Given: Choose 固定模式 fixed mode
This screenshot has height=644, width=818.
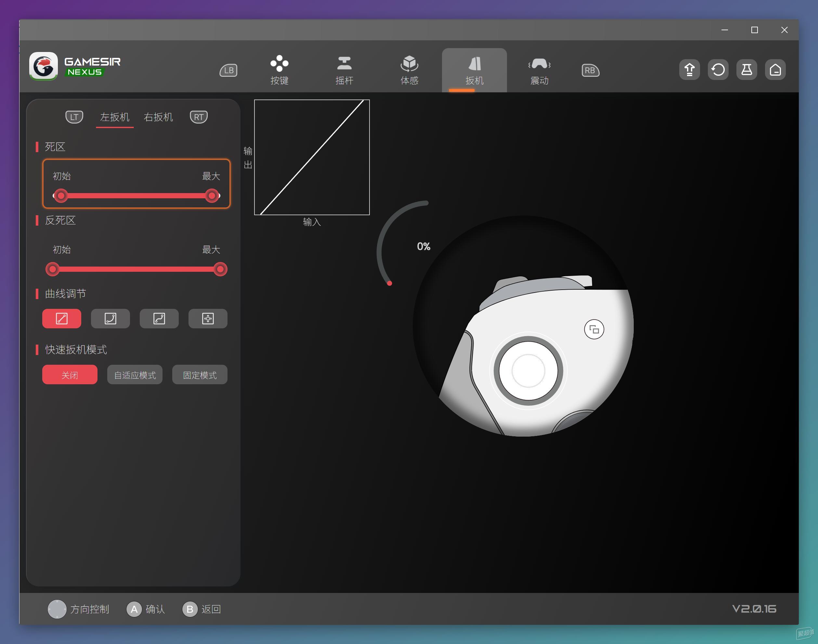Looking at the screenshot, I should point(200,375).
